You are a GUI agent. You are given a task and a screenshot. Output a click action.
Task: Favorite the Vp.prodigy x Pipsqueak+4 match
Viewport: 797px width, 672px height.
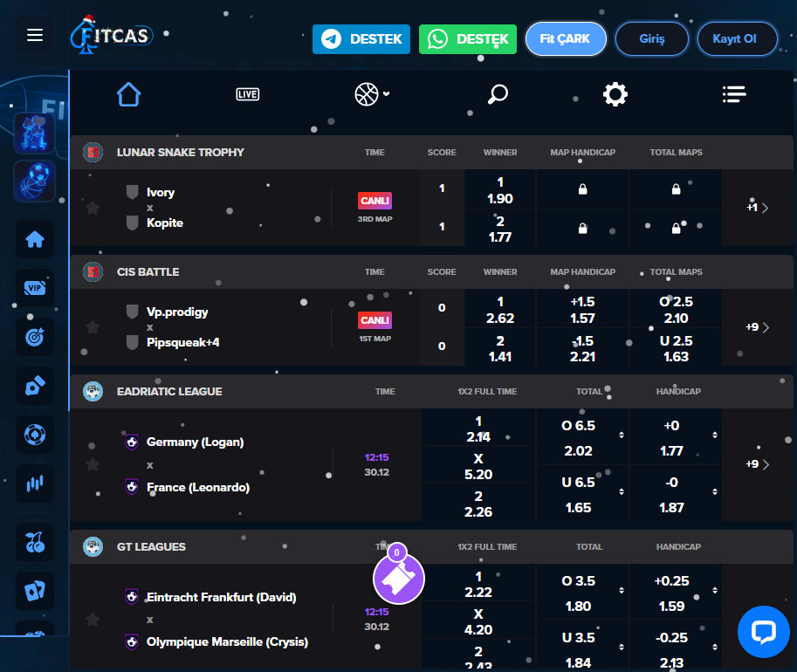click(x=93, y=327)
